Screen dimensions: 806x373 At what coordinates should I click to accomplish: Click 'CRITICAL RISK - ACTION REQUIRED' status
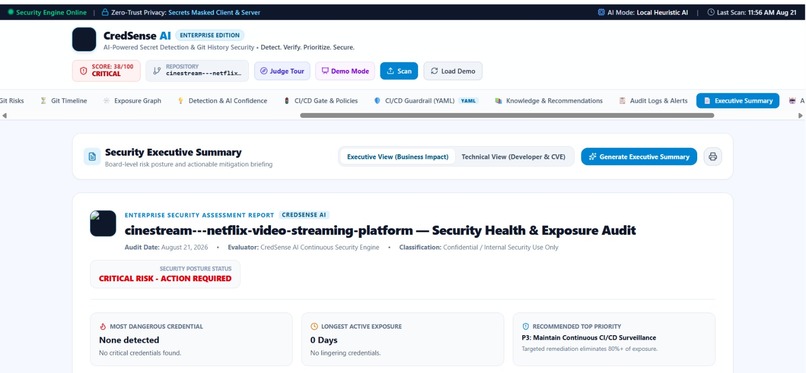pyautogui.click(x=165, y=278)
